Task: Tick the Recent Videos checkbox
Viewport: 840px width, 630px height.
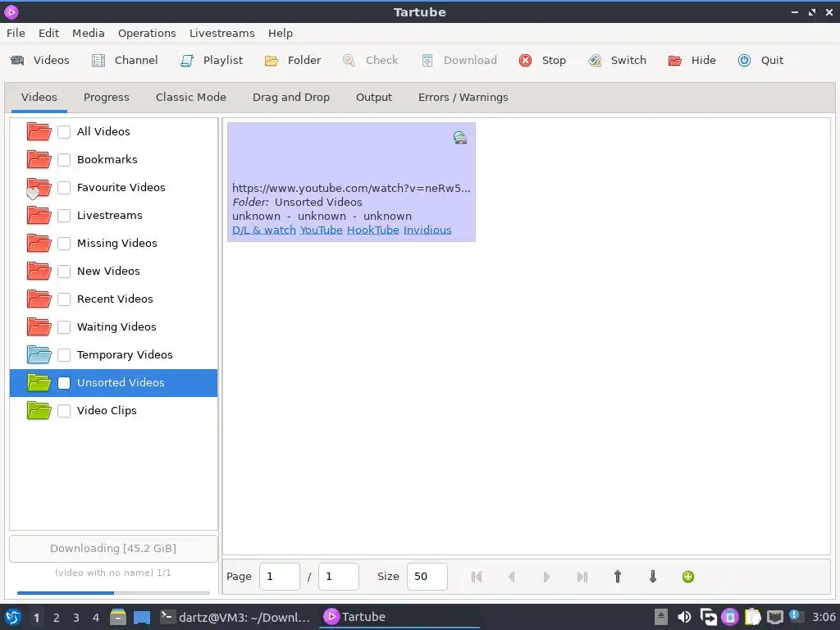Action: tap(64, 299)
